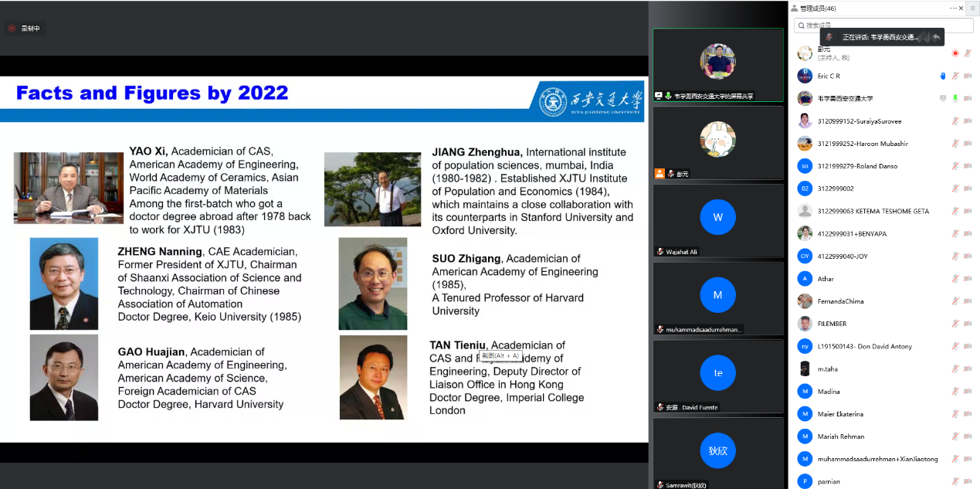Click camera icon for FernandaChima

click(x=968, y=301)
